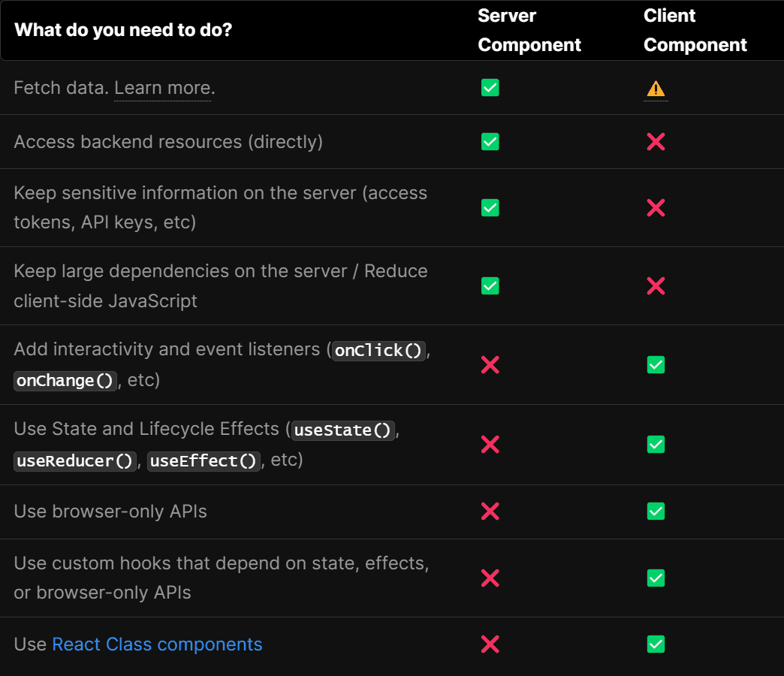Viewport: 784px width, 676px height.
Task: Click 'What do you need to do?' header
Action: 123,30
